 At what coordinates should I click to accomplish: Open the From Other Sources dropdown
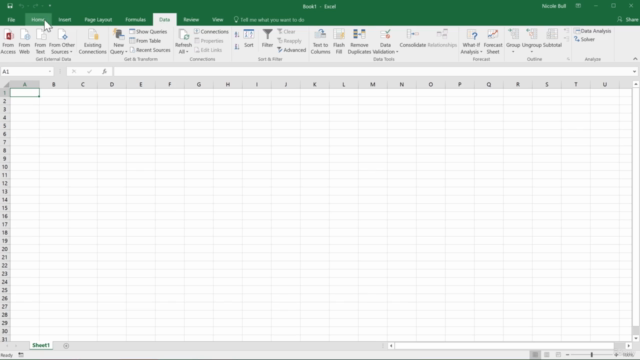[62, 42]
